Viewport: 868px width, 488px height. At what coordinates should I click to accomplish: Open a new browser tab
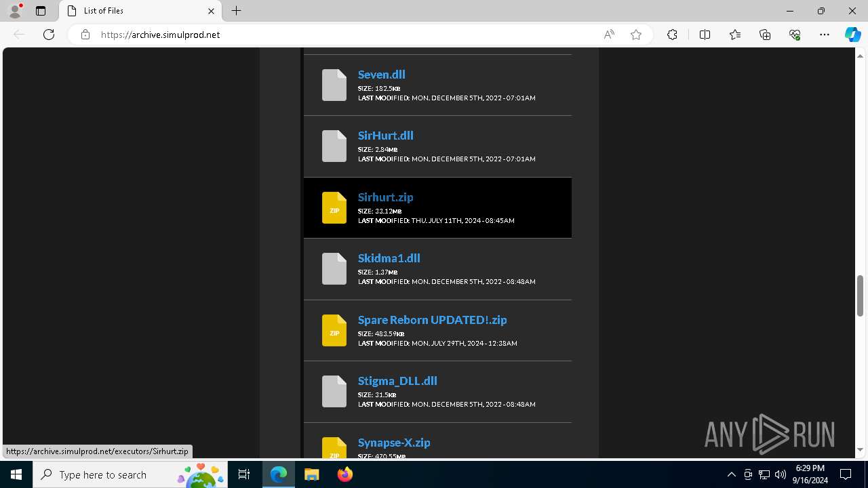coord(236,11)
